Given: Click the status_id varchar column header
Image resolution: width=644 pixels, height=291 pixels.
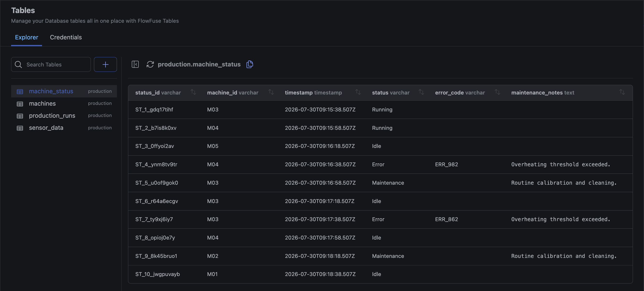Looking at the screenshot, I should point(158,93).
